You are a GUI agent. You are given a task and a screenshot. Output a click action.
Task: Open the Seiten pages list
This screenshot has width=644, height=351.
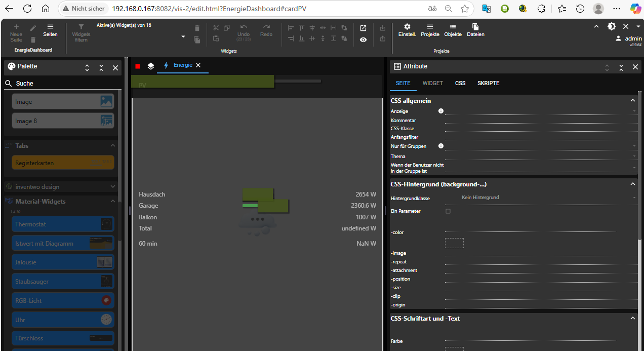50,30
